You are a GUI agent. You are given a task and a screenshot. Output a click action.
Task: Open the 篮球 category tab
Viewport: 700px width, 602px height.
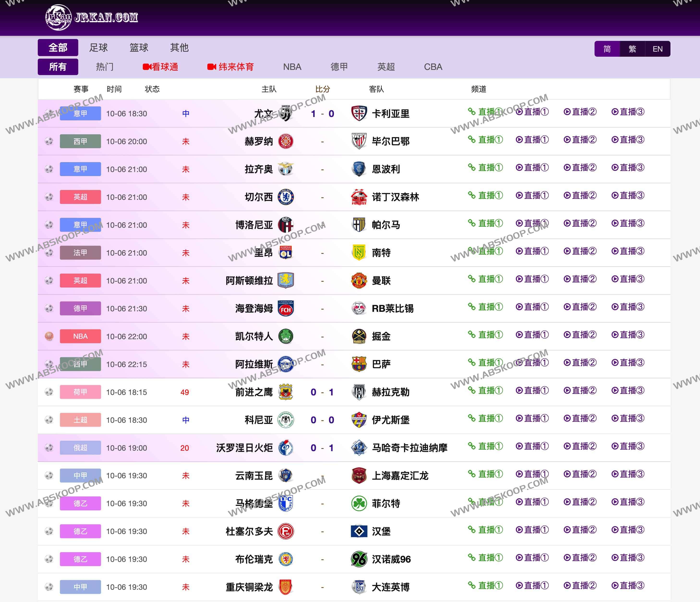click(139, 48)
